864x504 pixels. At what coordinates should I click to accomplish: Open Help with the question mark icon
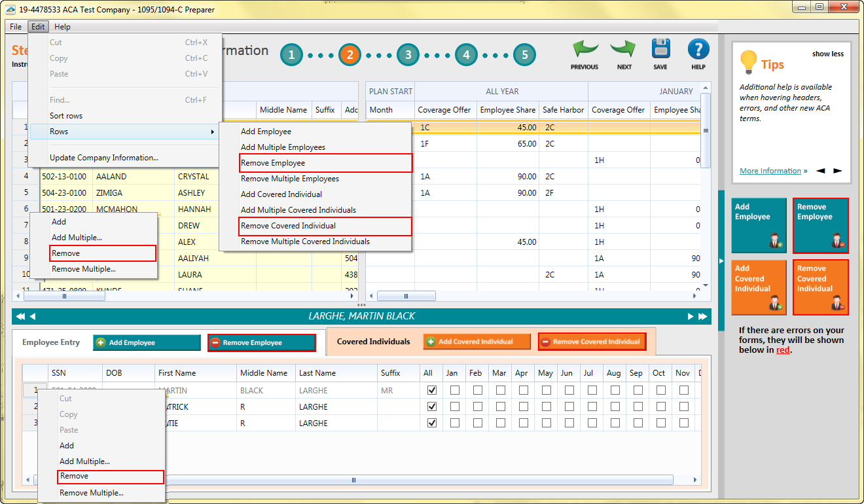pos(698,50)
